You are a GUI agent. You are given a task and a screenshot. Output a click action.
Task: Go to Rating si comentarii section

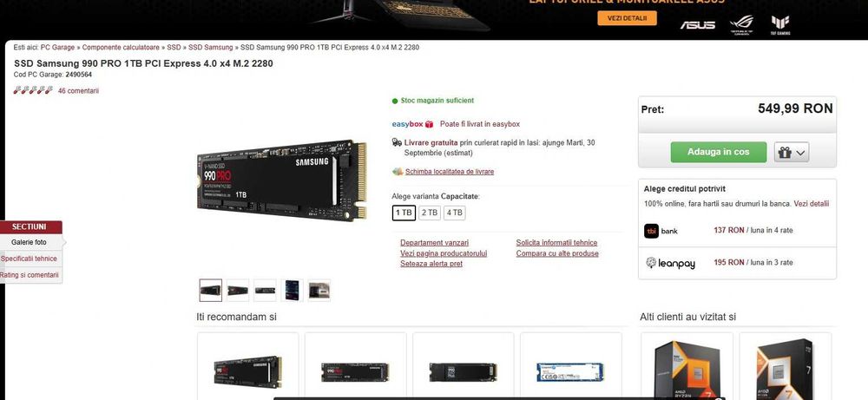click(30, 275)
